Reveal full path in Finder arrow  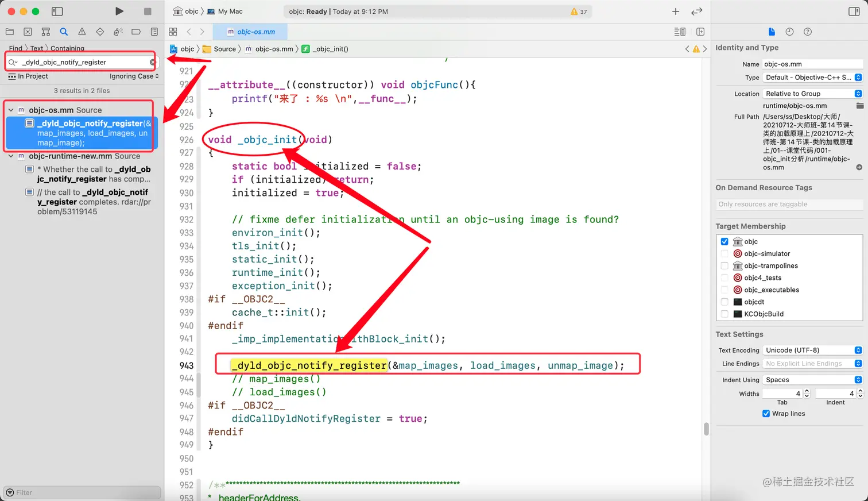coord(859,168)
